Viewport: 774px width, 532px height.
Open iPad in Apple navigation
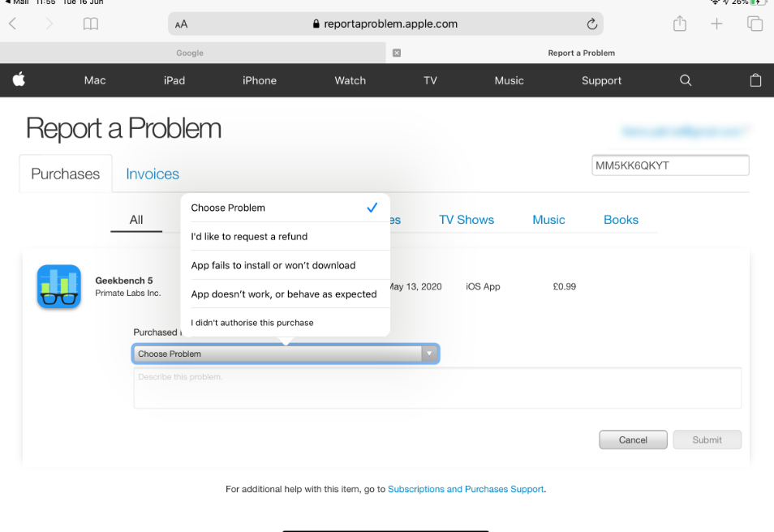pyautogui.click(x=174, y=80)
